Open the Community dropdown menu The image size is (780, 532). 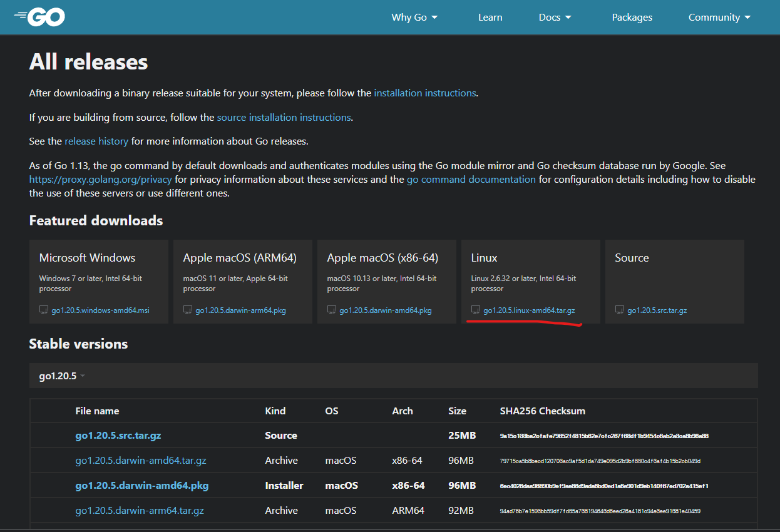coord(719,18)
